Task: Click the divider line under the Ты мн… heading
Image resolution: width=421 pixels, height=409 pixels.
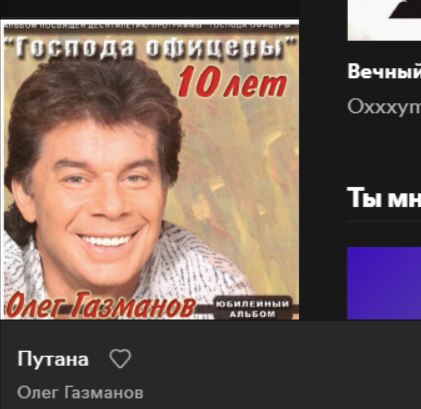Action: coord(383,221)
